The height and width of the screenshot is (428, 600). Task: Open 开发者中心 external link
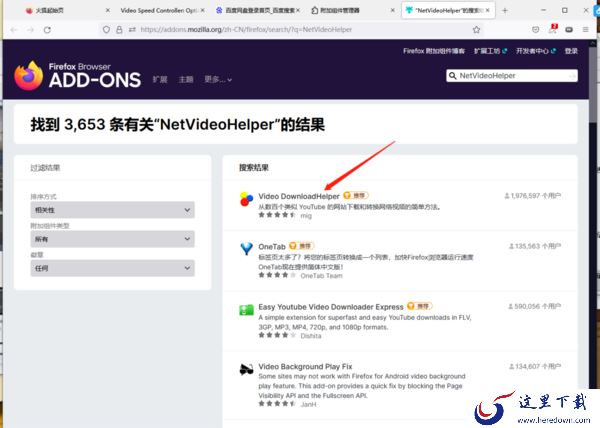[536, 51]
